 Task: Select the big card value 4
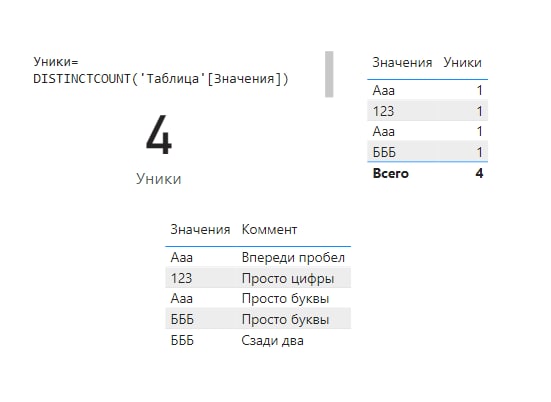(159, 135)
